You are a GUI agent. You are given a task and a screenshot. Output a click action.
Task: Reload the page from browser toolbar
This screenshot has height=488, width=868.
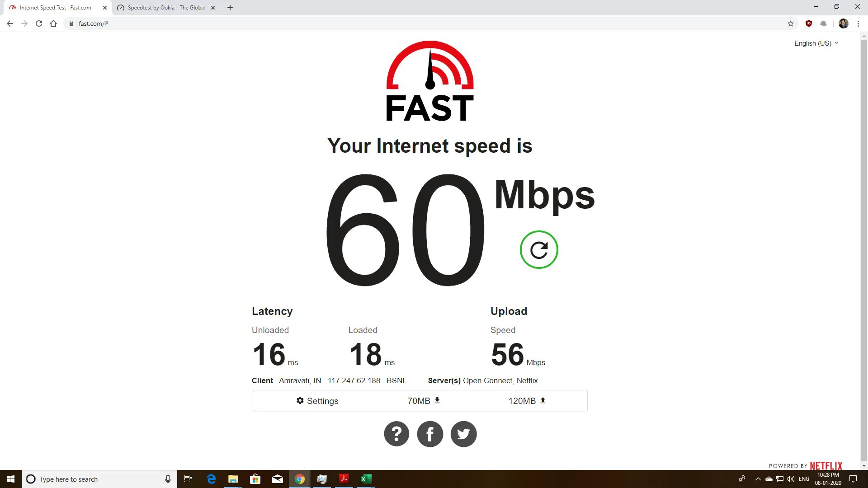pyautogui.click(x=39, y=23)
